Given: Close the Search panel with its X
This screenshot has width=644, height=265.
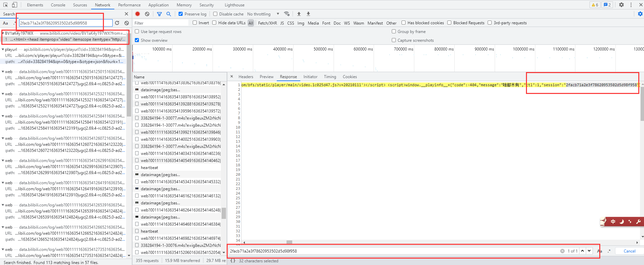Looking at the screenshot, I should coord(126,14).
